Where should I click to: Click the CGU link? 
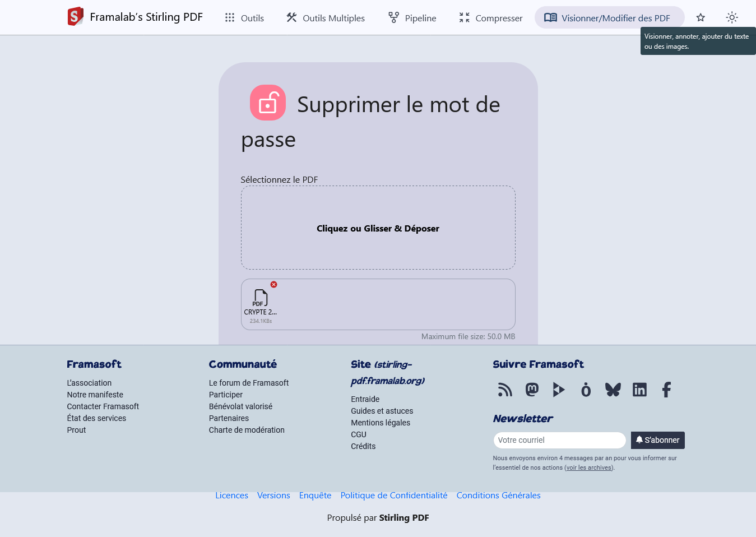(359, 434)
